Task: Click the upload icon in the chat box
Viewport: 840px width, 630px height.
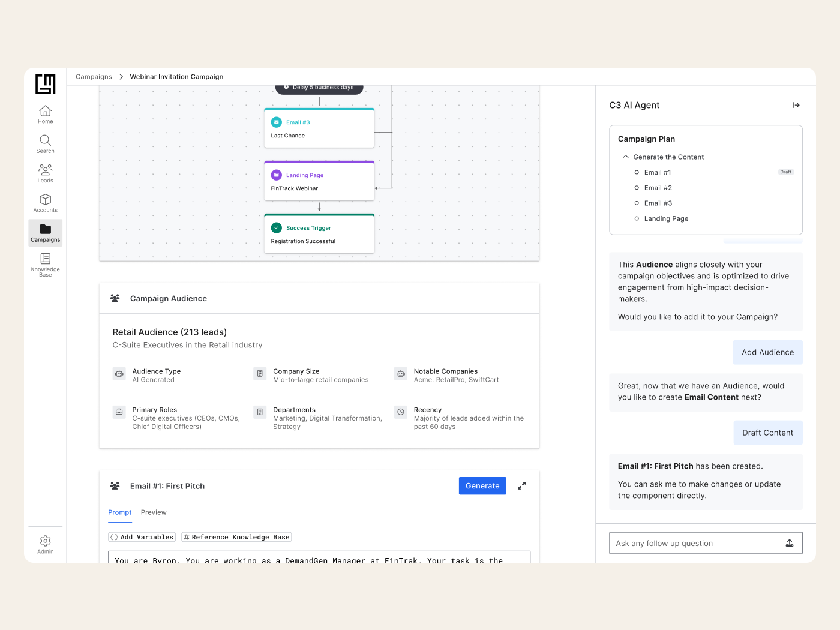Action: click(790, 543)
